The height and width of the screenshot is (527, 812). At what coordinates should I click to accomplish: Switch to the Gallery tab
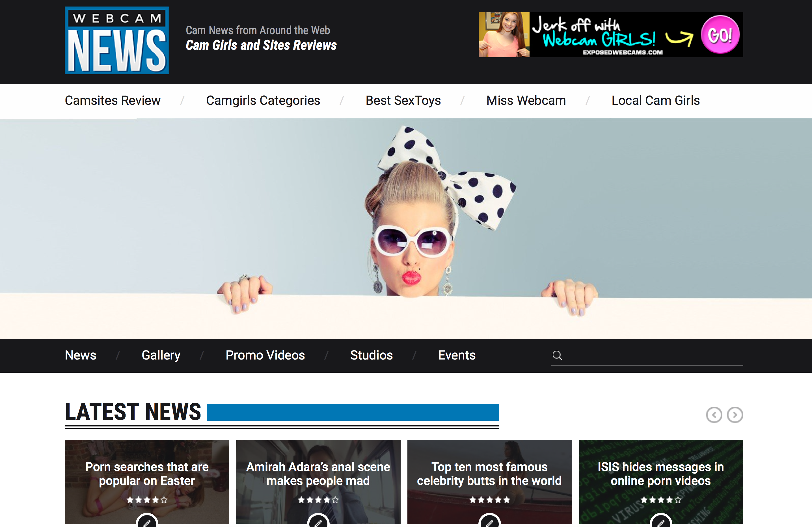pos(161,355)
